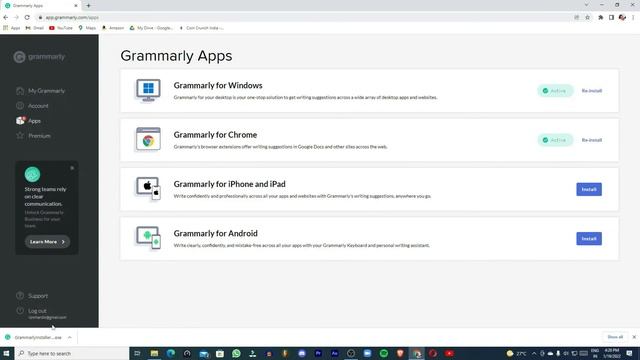Click the Apps gift box icon
640x360 pixels.
(x=20, y=120)
